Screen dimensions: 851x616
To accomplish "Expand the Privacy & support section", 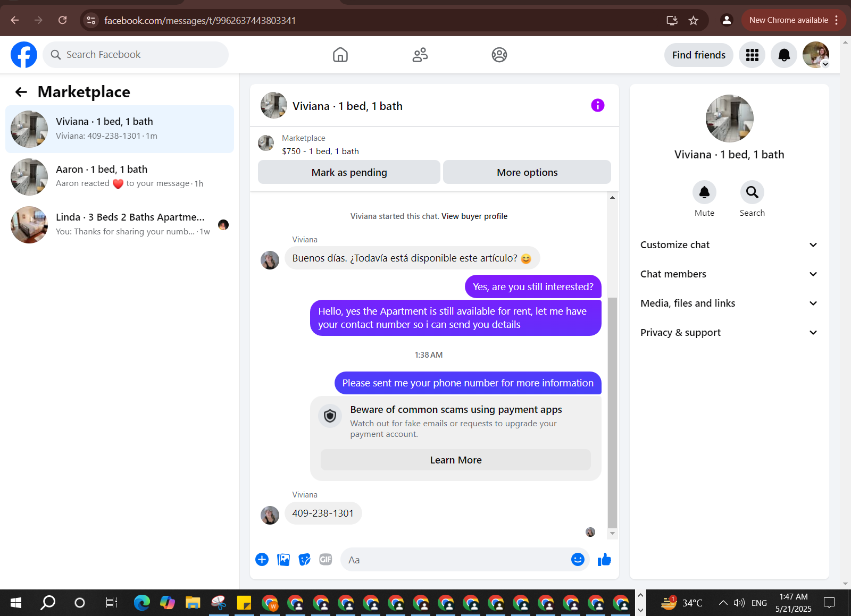I will tap(729, 333).
